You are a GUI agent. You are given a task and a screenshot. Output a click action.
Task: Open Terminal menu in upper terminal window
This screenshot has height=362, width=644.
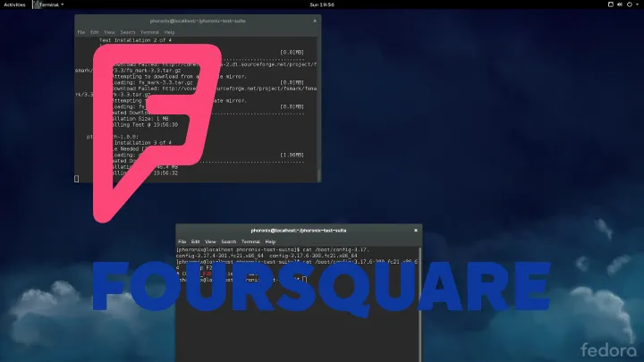[x=149, y=32]
